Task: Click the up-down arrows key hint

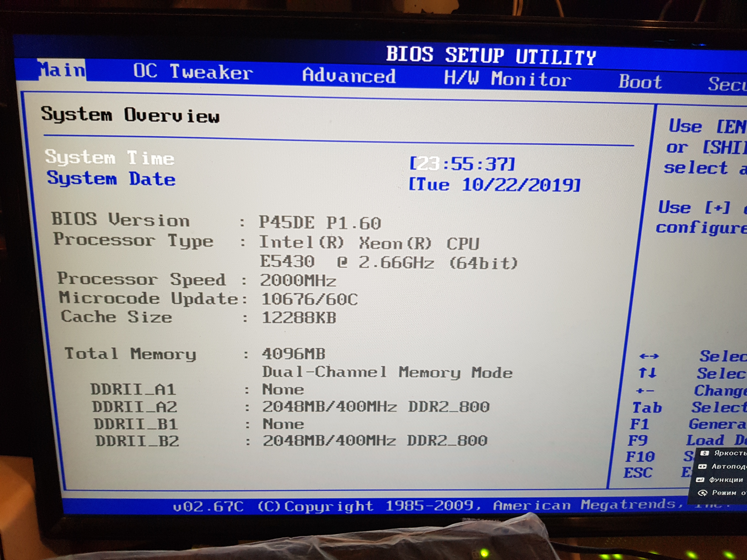Action: [647, 373]
